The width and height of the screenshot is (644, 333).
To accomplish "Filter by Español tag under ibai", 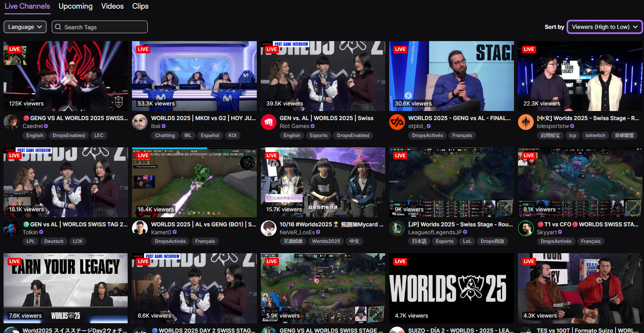I will coord(210,135).
